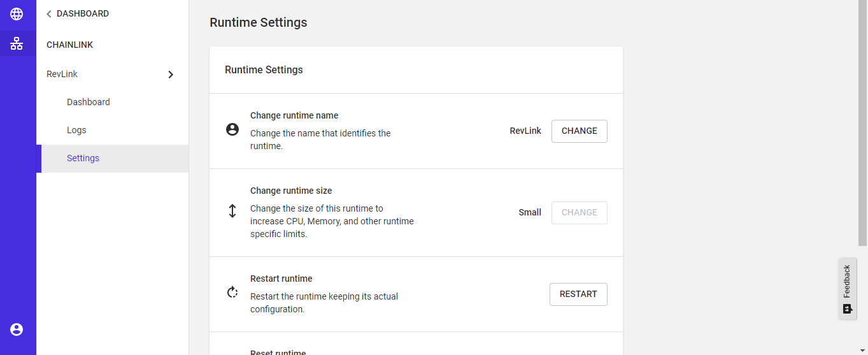Select the network nodes icon in the left rail
Viewport: 868px width, 355px height.
point(17,43)
